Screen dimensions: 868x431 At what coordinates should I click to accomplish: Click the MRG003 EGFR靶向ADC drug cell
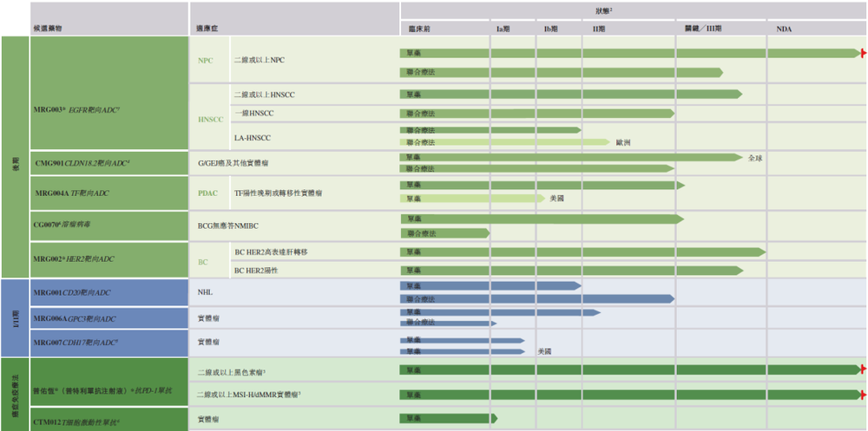pyautogui.click(x=76, y=110)
